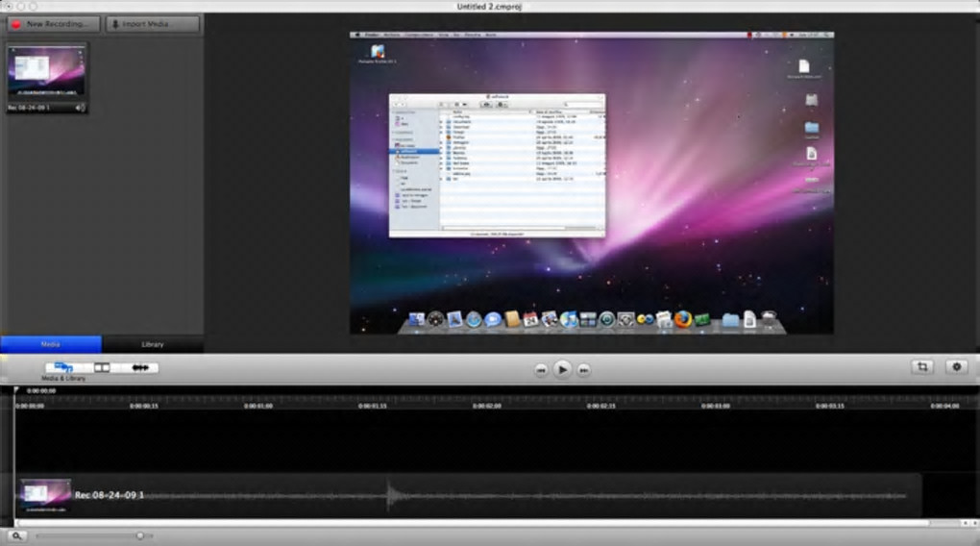Click the speaker icon on the media clip

coord(80,108)
